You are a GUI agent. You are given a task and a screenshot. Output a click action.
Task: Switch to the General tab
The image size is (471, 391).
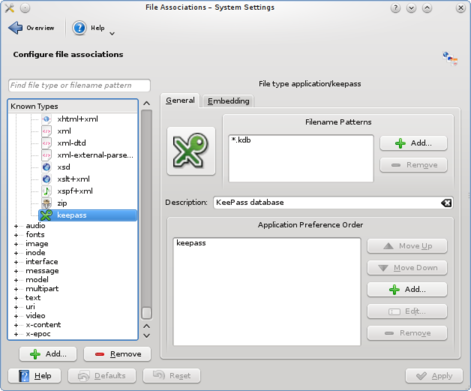coord(180,100)
